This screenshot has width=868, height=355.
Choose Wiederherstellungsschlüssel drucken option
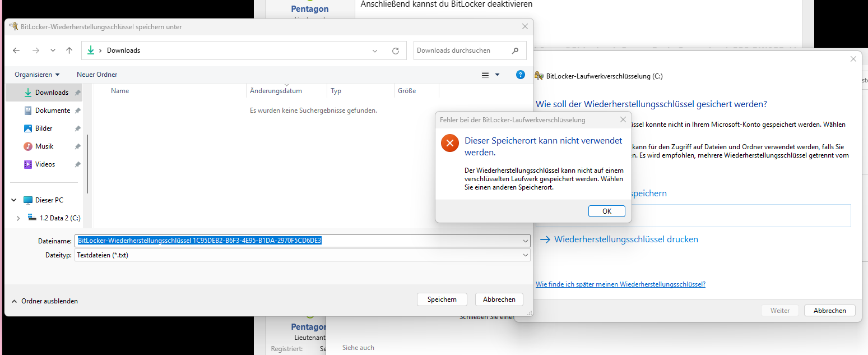click(626, 239)
